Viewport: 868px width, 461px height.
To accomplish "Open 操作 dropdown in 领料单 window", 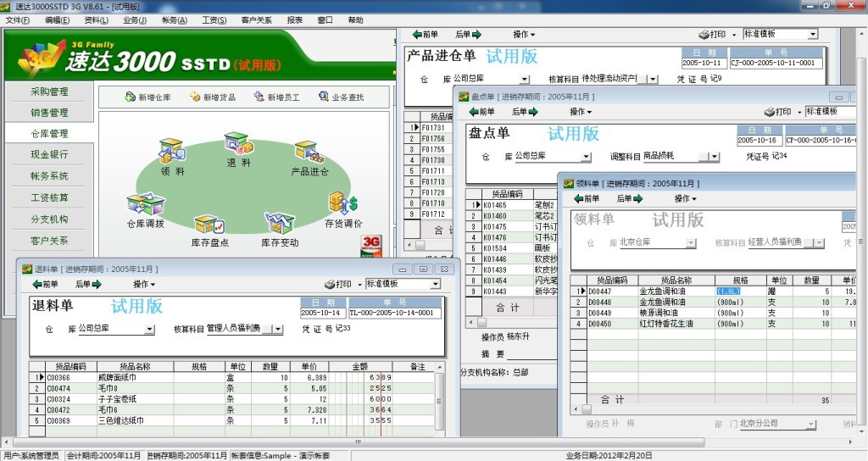I will 685,198.
